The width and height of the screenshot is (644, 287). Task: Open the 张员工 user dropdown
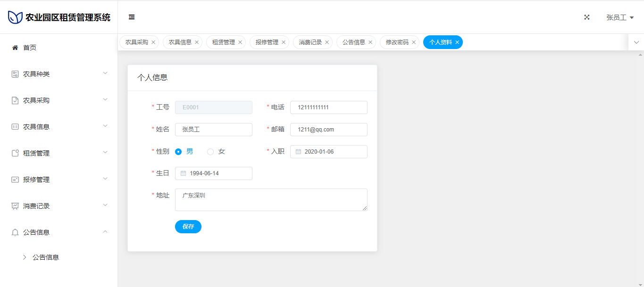619,17
